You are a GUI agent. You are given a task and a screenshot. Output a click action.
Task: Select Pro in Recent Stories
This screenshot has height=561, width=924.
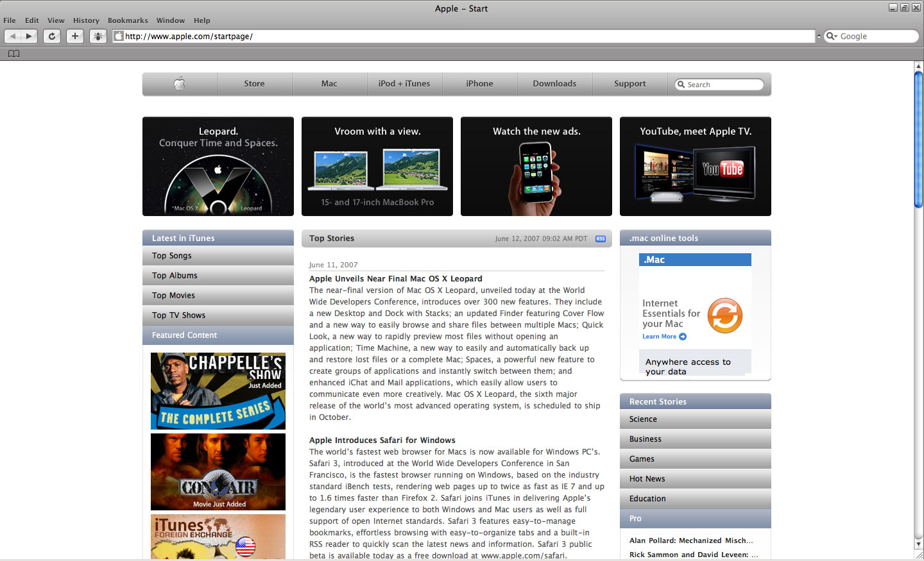696,519
